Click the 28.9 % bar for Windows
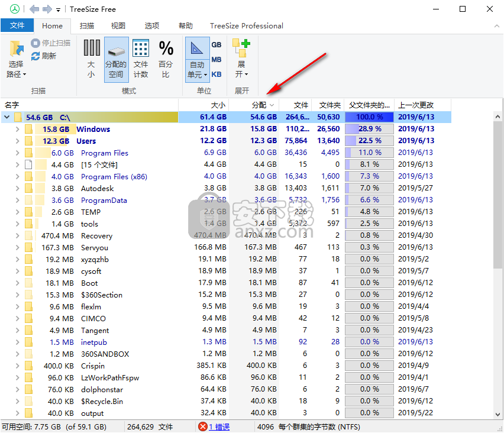 (369, 129)
